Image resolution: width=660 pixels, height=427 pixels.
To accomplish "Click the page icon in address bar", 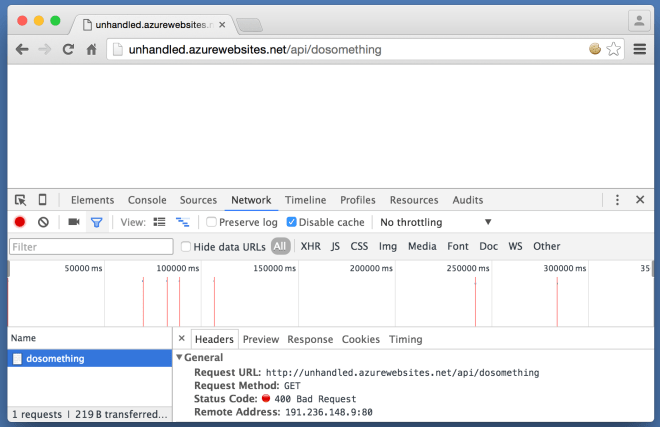I will (118, 50).
